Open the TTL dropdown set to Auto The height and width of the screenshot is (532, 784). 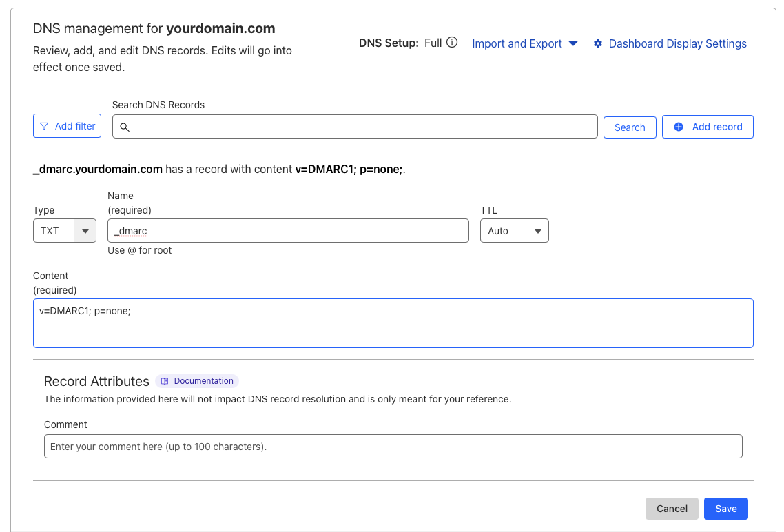514,231
